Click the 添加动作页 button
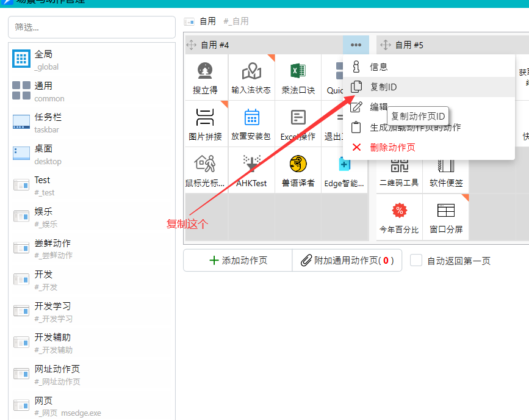This screenshot has width=529, height=420. [238, 261]
